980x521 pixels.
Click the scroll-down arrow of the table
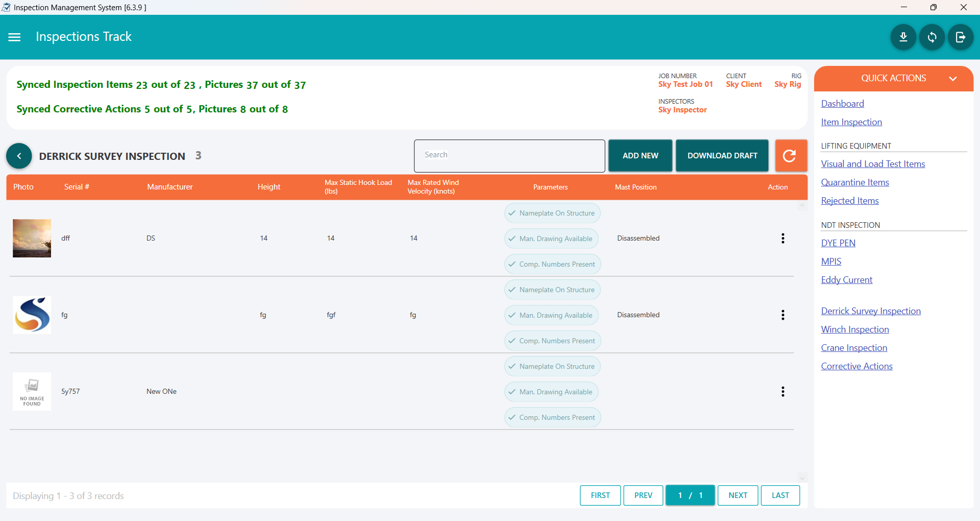tap(802, 478)
